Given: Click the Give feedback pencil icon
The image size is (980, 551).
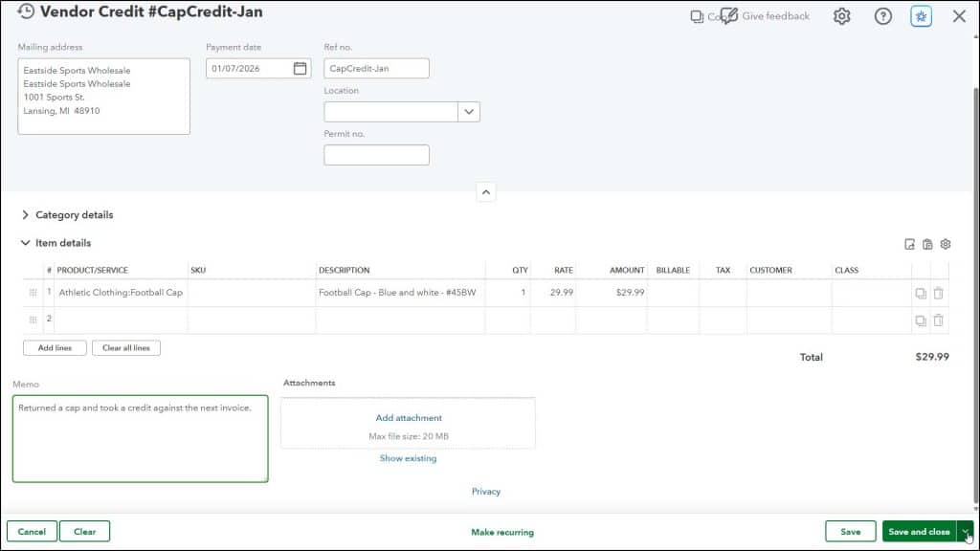Looking at the screenshot, I should coord(729,15).
